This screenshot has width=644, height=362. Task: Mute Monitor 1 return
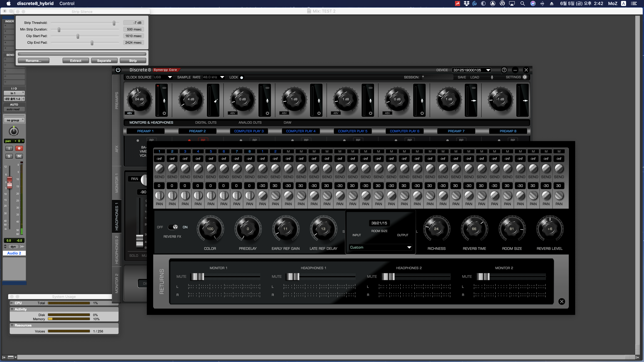(181, 277)
